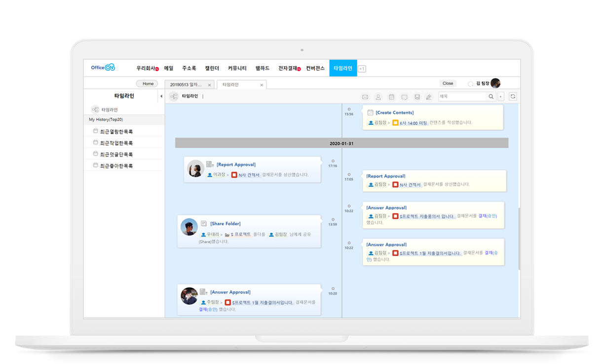Open the N사 견적서 link from 이과장
Image resolution: width=604 pixels, height=364 pixels.
pyautogui.click(x=249, y=175)
